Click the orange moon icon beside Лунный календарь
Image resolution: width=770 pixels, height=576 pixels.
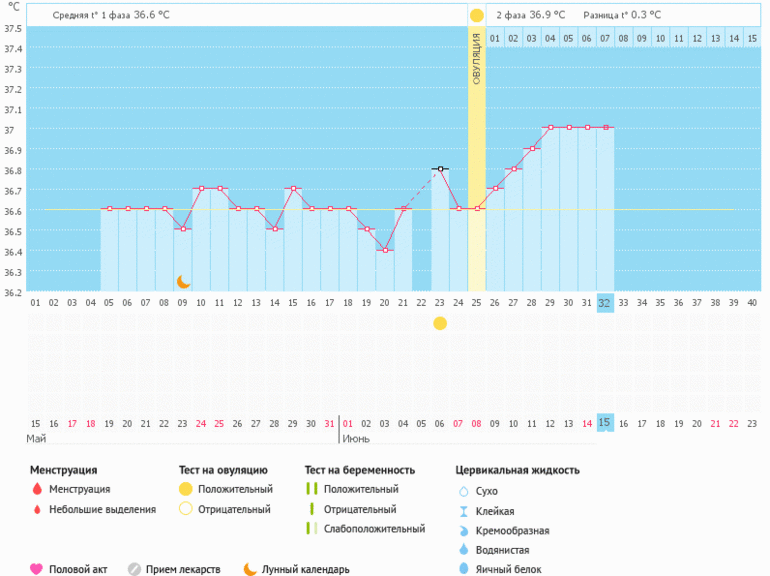tap(250, 569)
